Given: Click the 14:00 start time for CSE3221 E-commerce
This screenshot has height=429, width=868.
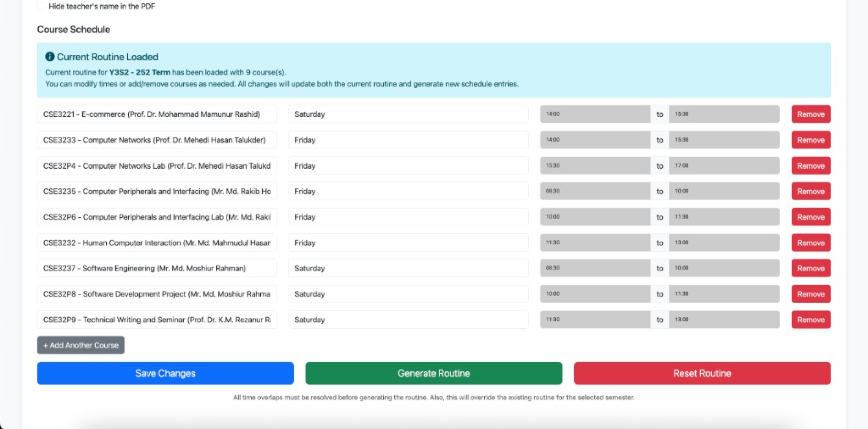Looking at the screenshot, I should coord(595,114).
